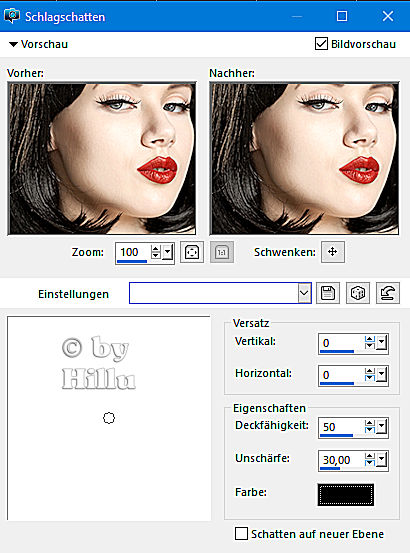Image resolution: width=410 pixels, height=553 pixels.
Task: Click the Vorher preview image
Action: (x=102, y=158)
